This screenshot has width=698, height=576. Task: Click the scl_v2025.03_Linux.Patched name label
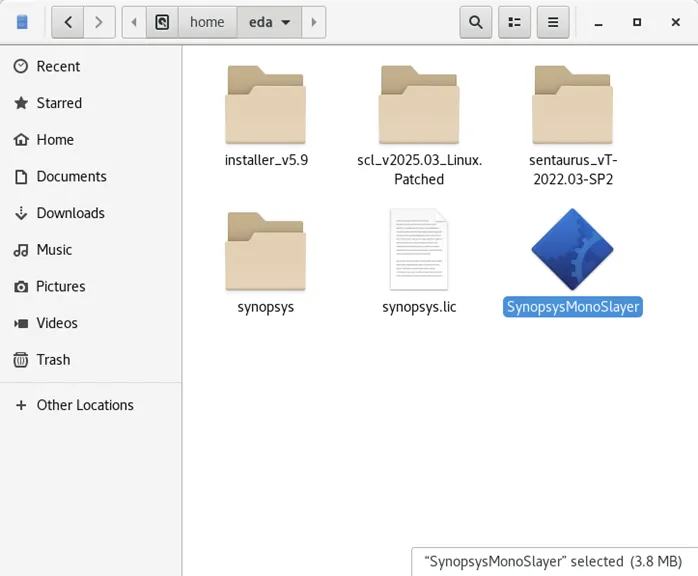coord(419,170)
